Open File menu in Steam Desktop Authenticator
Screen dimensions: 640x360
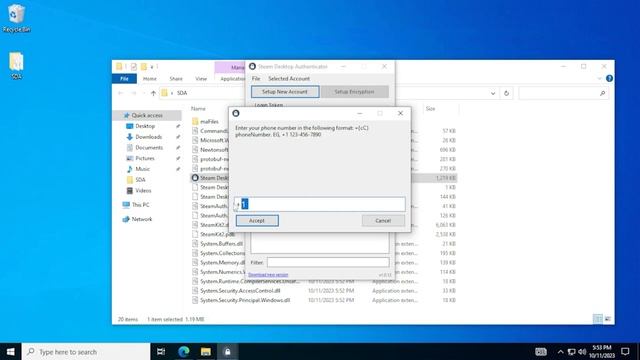coord(256,78)
